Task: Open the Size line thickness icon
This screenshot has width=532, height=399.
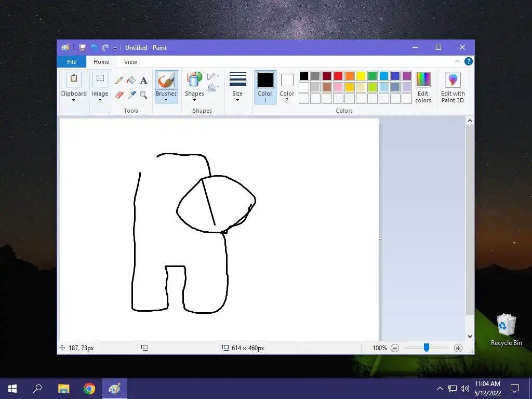Action: pyautogui.click(x=237, y=79)
